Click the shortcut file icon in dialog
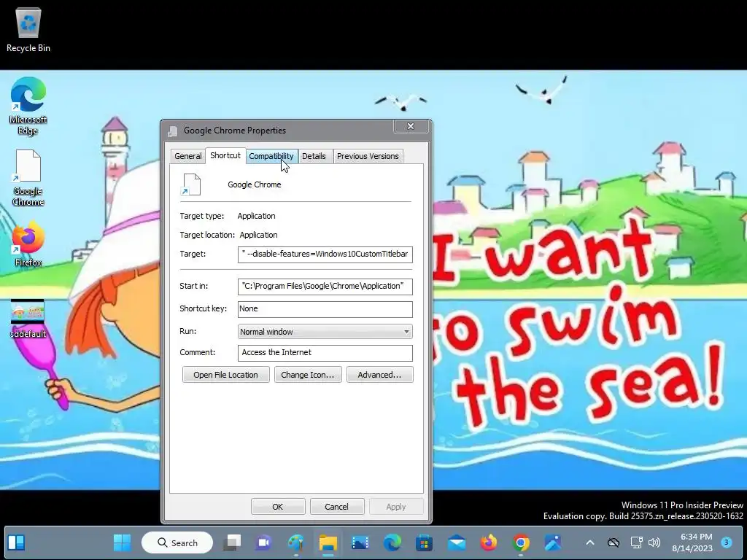The height and width of the screenshot is (560, 747). coord(191,184)
